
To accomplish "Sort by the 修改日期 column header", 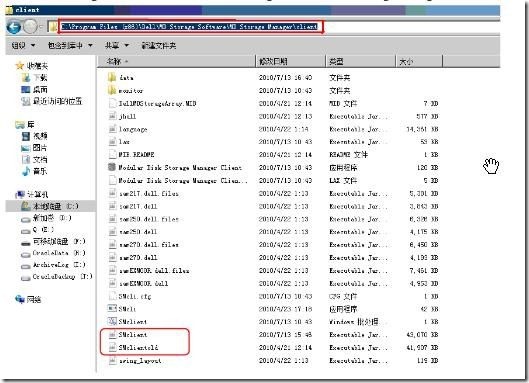I will coord(290,61).
